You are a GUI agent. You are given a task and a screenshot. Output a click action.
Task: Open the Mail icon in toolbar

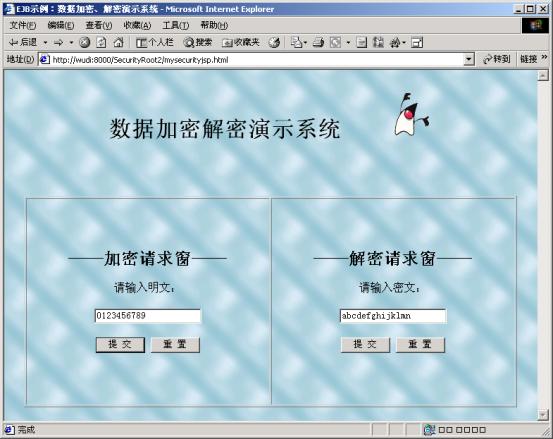pos(298,43)
